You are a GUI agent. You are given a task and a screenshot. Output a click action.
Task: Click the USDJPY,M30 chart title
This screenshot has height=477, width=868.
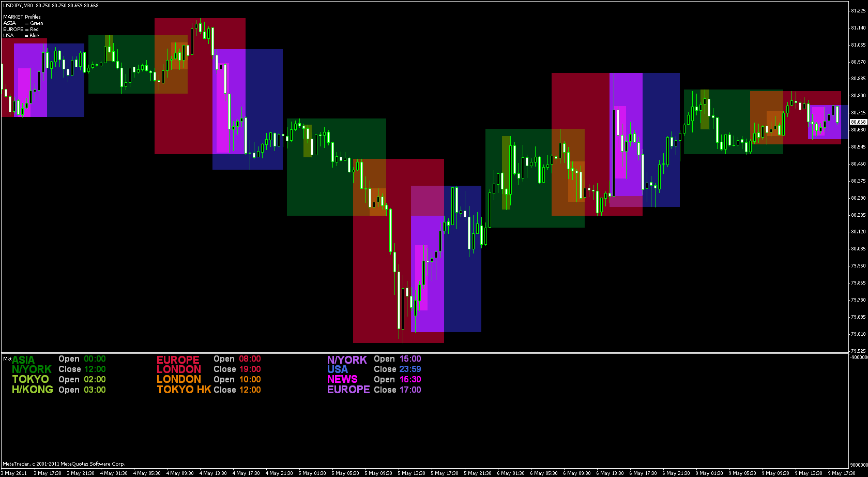click(19, 5)
